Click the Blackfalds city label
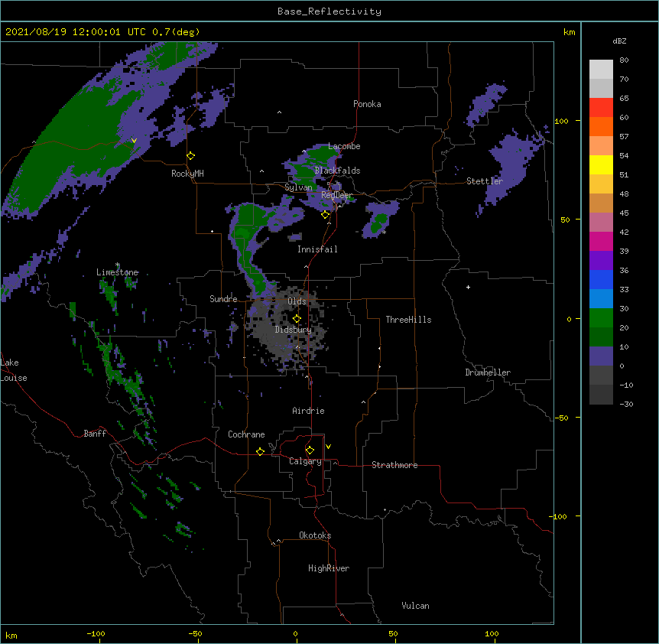The width and height of the screenshot is (659, 644). 337,171
